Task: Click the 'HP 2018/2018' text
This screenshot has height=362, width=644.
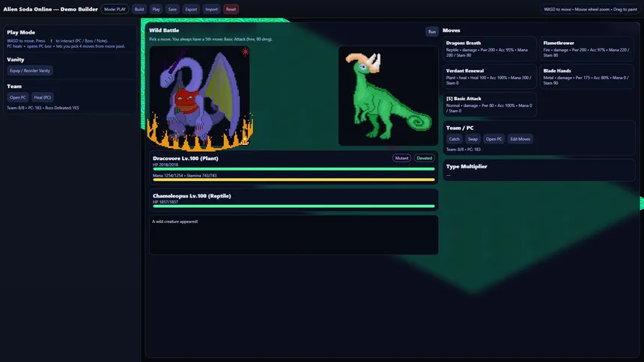Action: point(165,165)
